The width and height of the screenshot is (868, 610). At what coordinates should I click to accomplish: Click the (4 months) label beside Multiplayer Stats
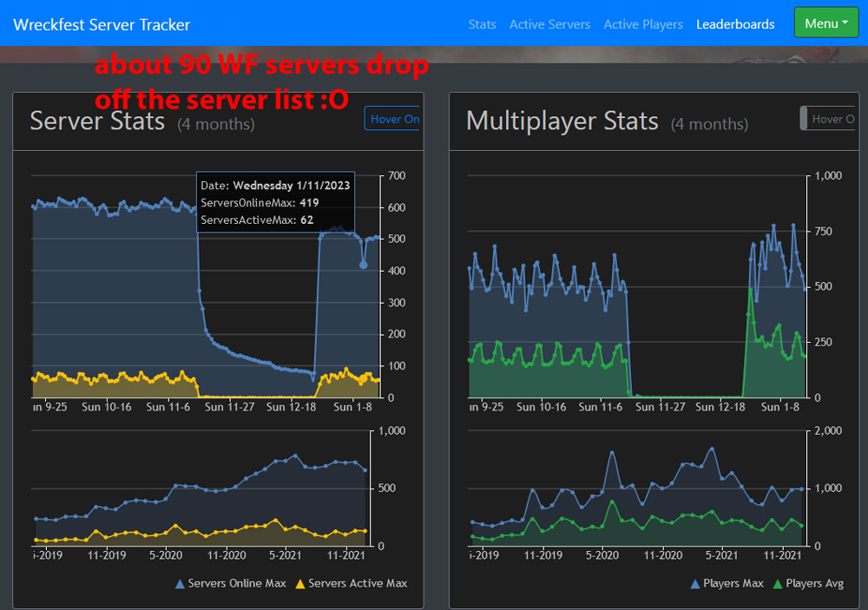710,124
